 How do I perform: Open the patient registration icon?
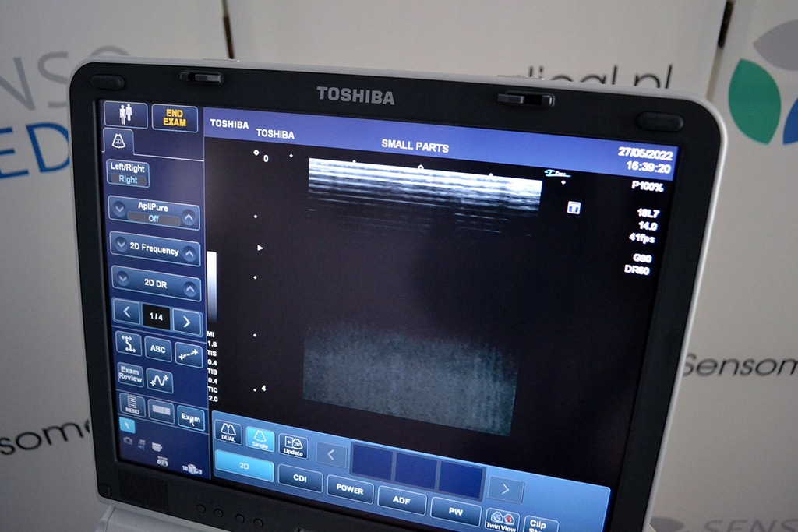[125, 115]
